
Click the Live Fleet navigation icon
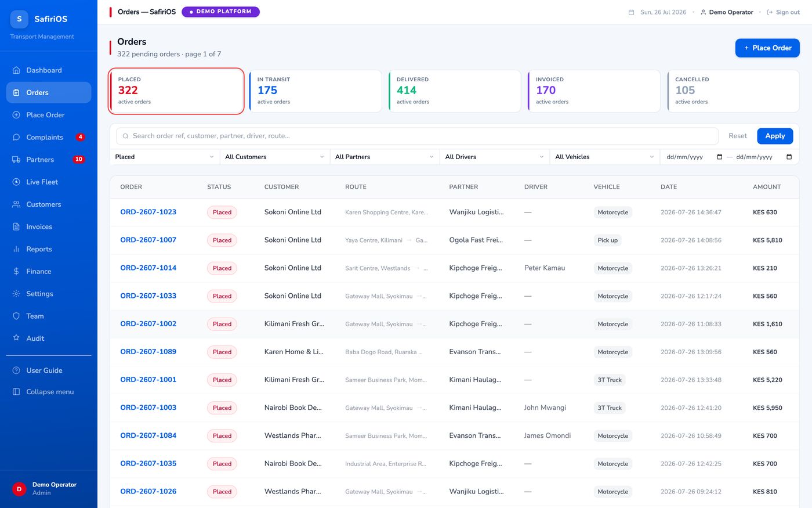16,182
